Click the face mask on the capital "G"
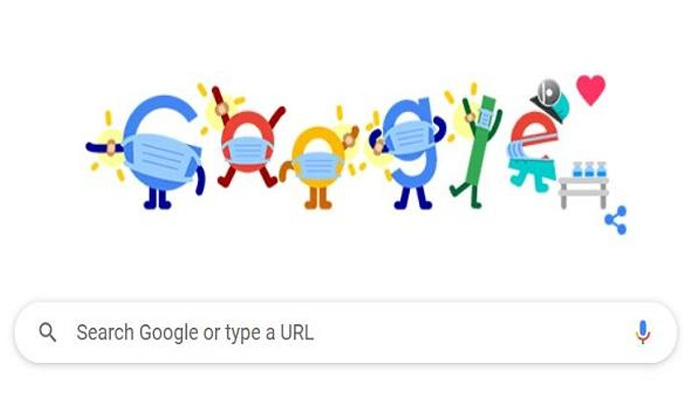Image resolution: width=700 pixels, height=400 pixels. coord(161,157)
